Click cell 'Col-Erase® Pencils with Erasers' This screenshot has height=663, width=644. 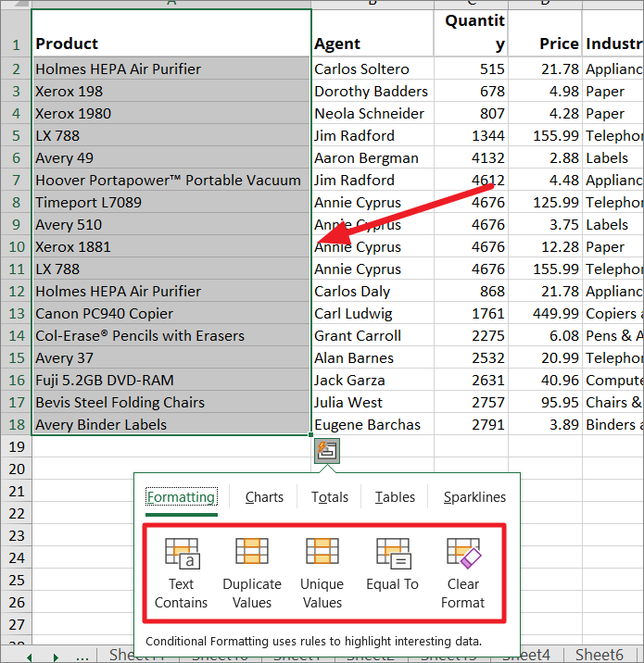pyautogui.click(x=171, y=335)
